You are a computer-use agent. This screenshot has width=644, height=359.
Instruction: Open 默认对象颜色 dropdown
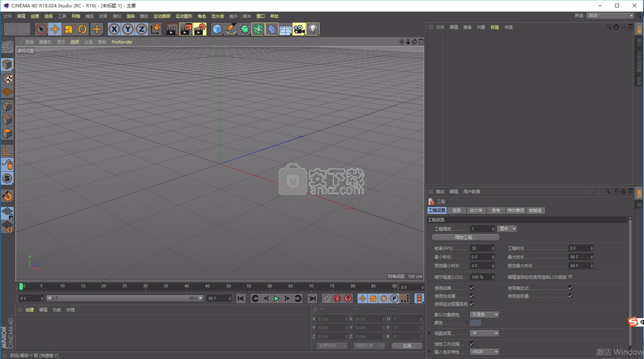coord(485,315)
